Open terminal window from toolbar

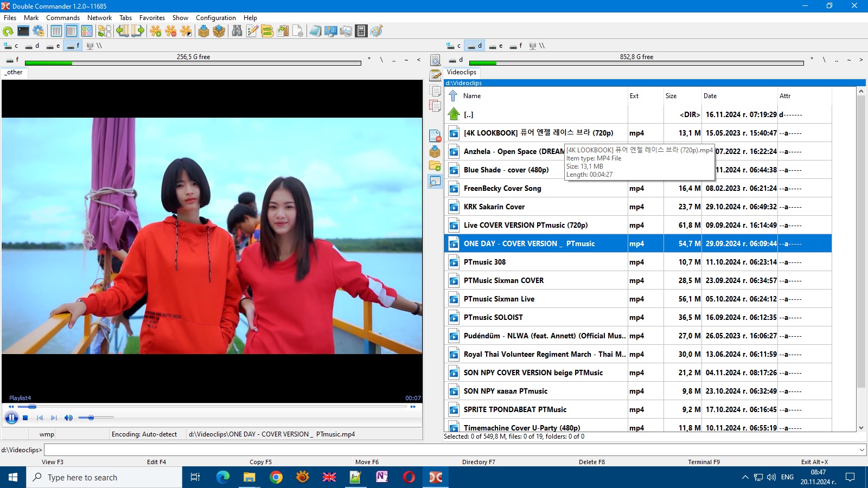(x=23, y=31)
